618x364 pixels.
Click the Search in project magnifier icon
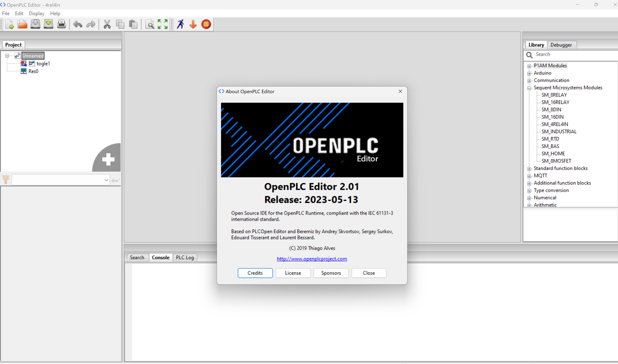(150, 24)
